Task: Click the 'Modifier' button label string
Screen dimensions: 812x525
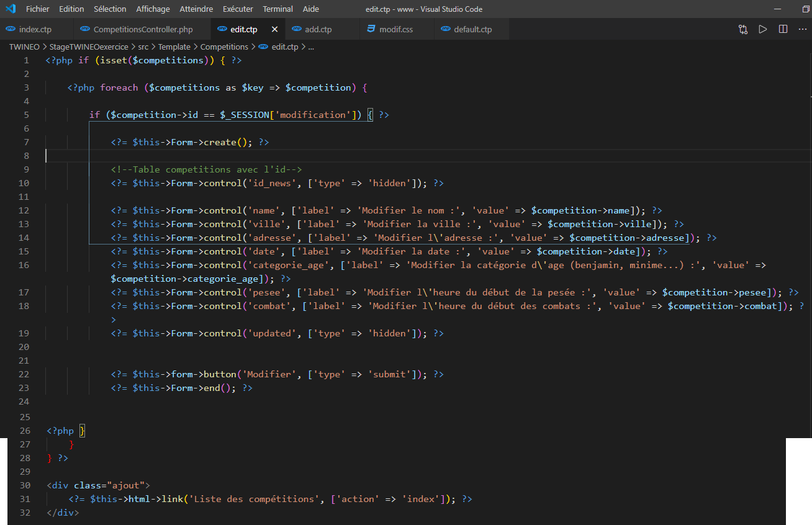Action: (269, 374)
